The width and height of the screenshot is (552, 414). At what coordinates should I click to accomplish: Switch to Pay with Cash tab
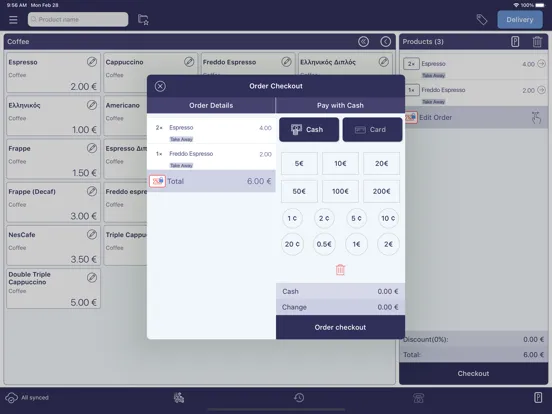[x=340, y=105]
